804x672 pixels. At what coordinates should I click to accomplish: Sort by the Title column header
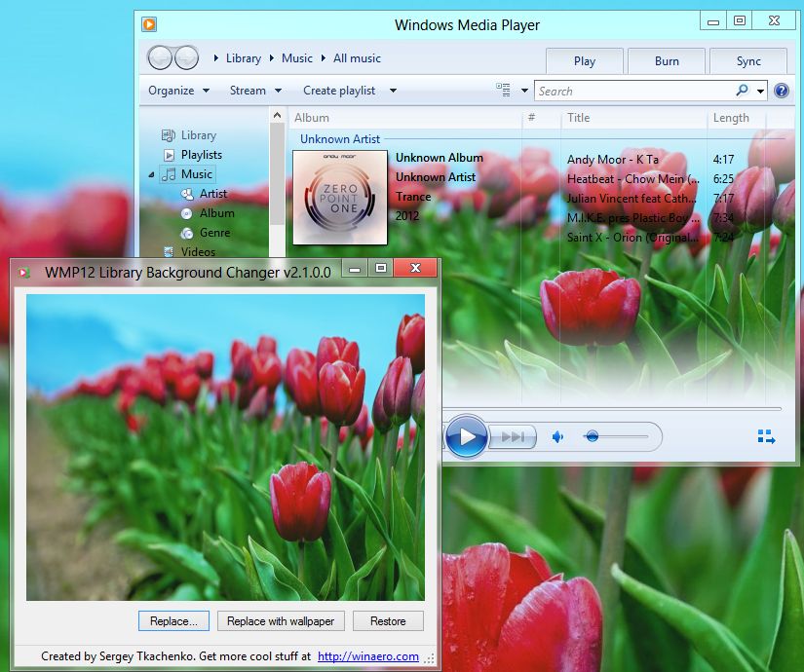[x=633, y=118]
